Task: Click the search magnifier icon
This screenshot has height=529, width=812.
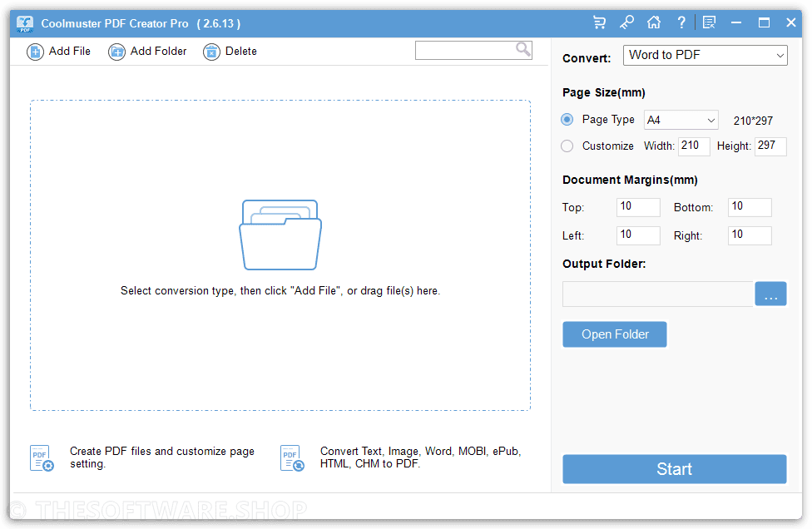Action: 523,50
